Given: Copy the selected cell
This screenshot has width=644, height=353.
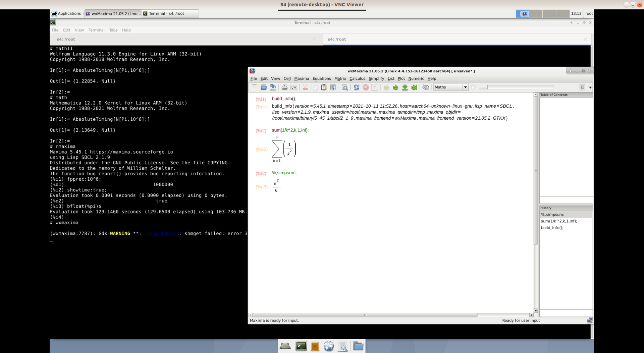Looking at the screenshot, I should click(315, 87).
